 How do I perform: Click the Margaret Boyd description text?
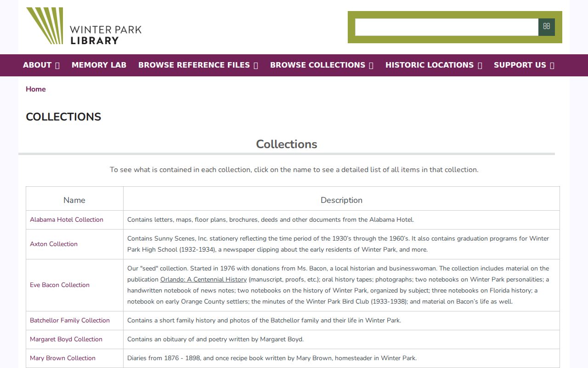[215, 339]
